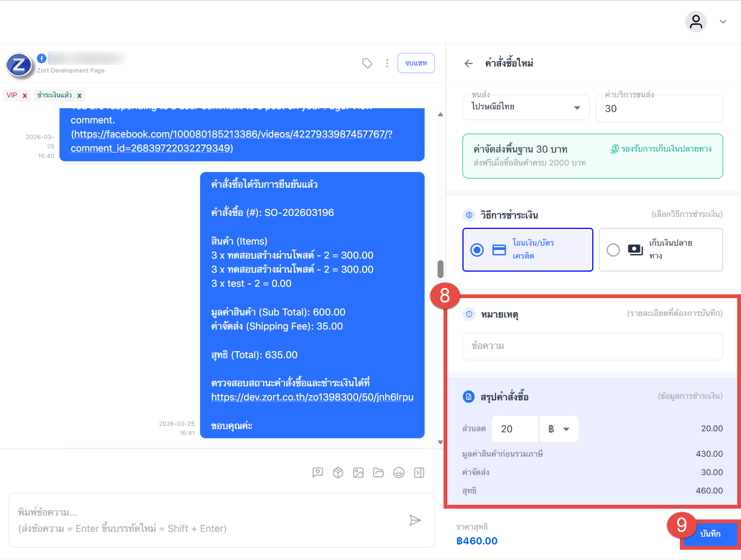Image resolution: width=741 pixels, height=560 pixels.
Task: Click the จบแชท end chat button
Action: (416, 63)
